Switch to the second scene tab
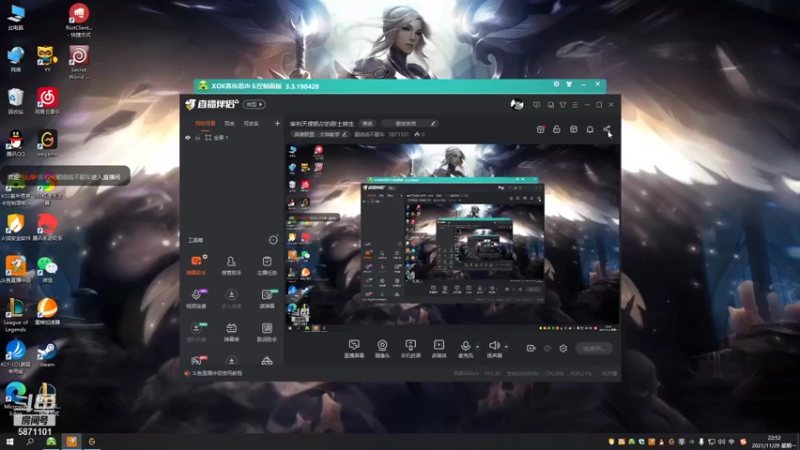 (x=230, y=123)
